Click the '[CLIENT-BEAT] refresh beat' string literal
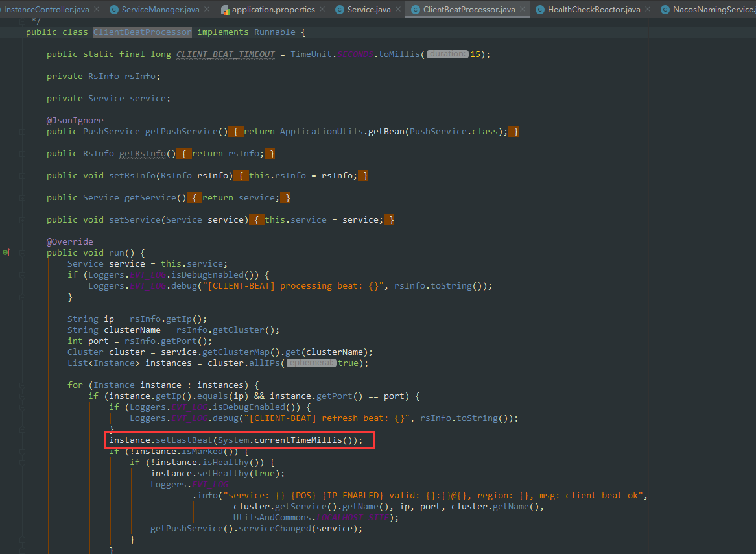This screenshot has width=756, height=554. [327, 418]
